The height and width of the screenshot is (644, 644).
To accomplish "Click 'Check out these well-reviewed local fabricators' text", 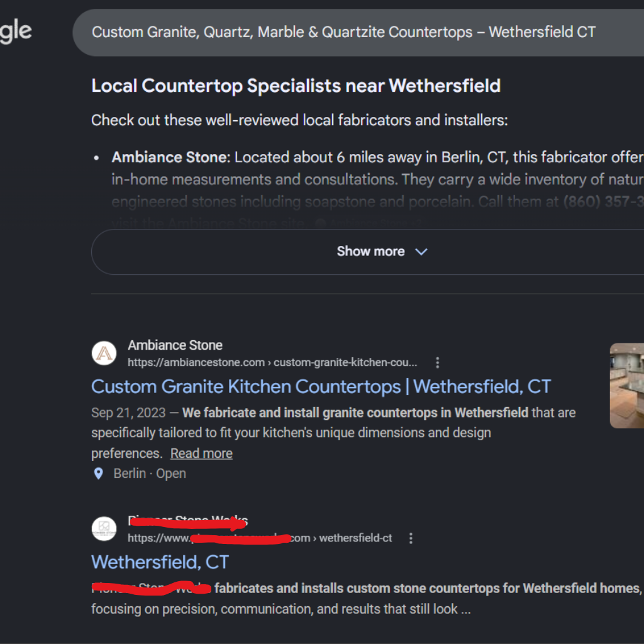I will (299, 120).
